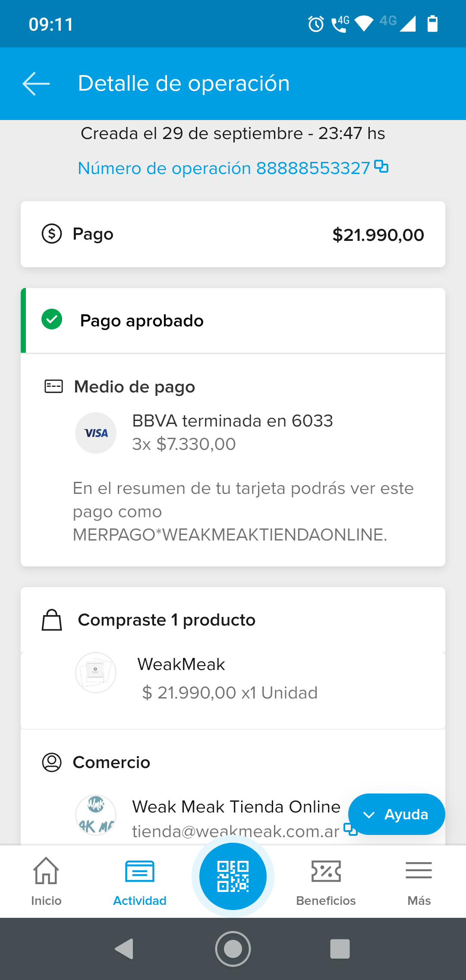
Task: Tap the Weak Meak merchant avatar
Action: [x=96, y=815]
